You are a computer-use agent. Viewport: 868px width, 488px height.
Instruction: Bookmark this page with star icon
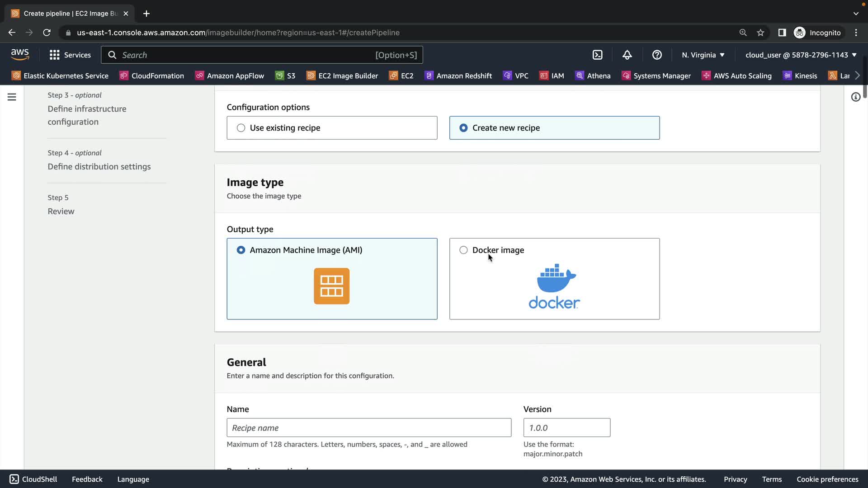[x=760, y=33]
